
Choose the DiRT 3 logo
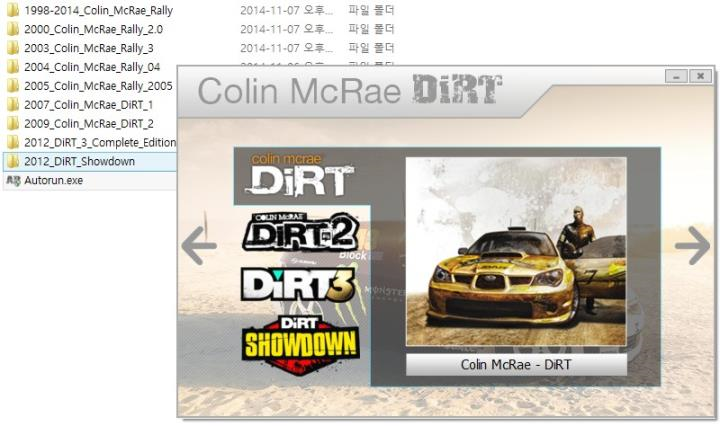tap(298, 285)
